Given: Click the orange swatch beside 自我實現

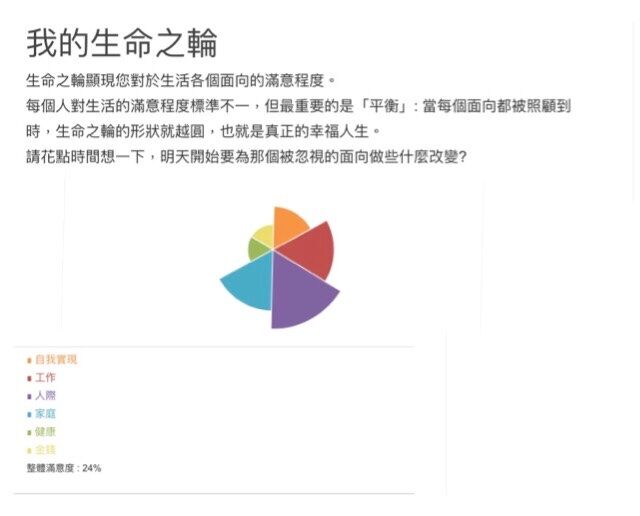Looking at the screenshot, I should point(29,360).
